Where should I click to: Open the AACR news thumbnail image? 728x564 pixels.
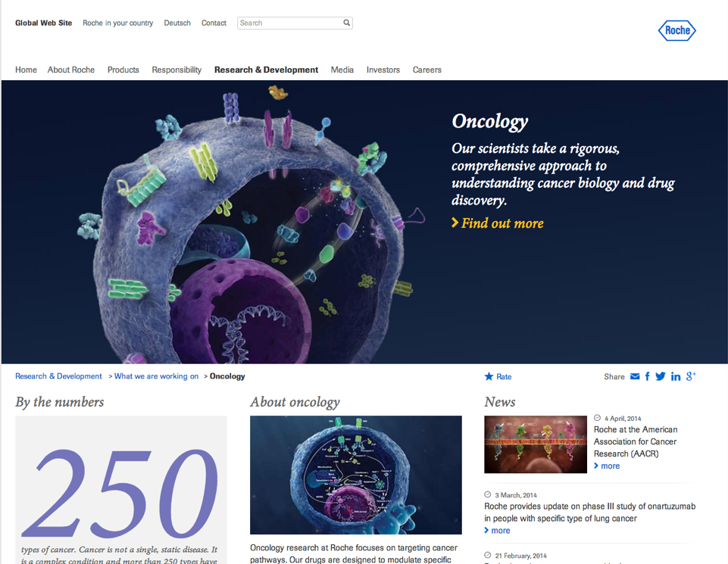click(536, 444)
